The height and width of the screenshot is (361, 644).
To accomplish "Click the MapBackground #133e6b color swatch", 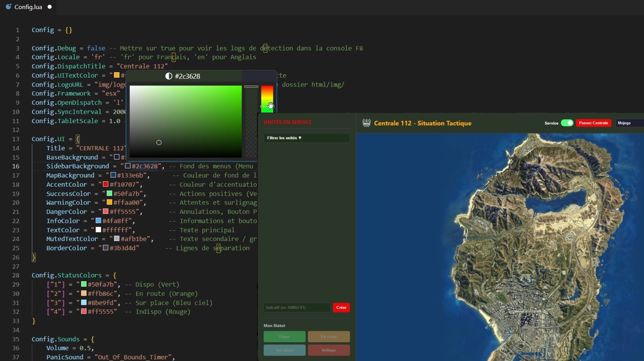I will pos(113,175).
